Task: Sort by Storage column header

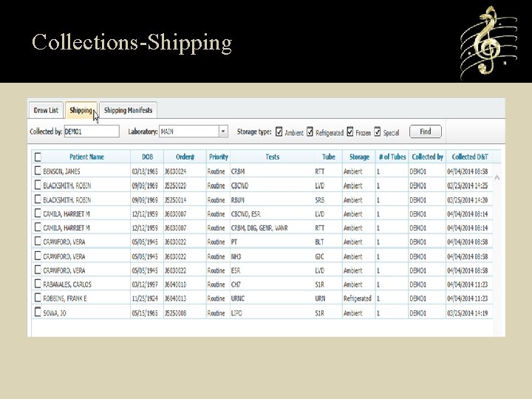Action: [359, 157]
